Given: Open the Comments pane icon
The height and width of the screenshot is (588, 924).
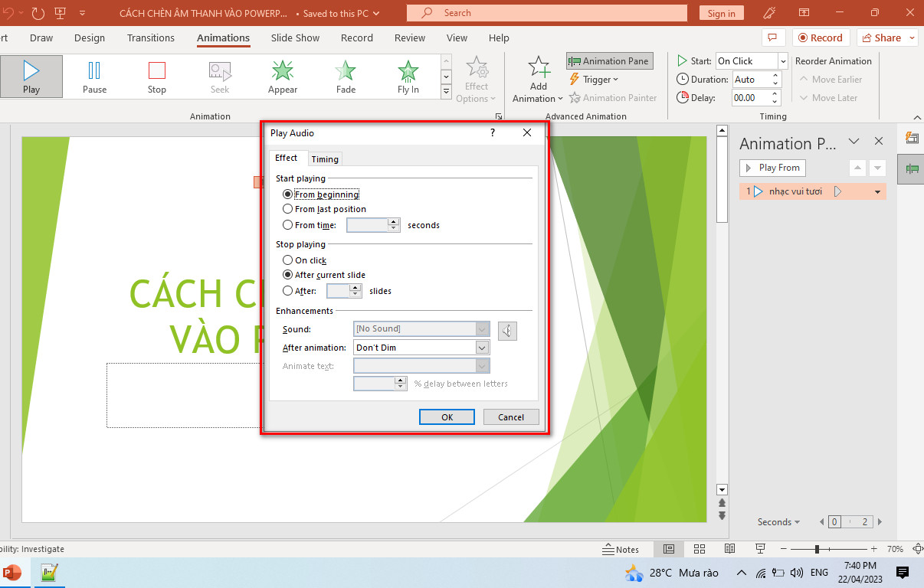Looking at the screenshot, I should tap(773, 38).
